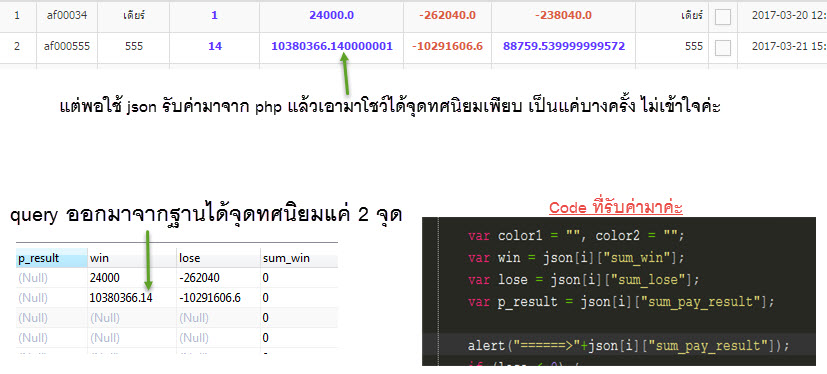Click the 'var lose' code line

[x=583, y=280]
